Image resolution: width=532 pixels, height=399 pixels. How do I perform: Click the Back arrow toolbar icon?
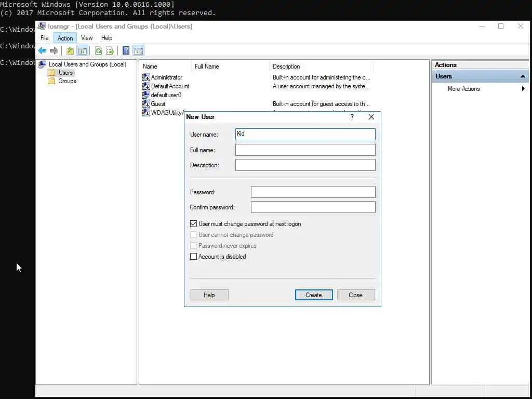click(42, 51)
